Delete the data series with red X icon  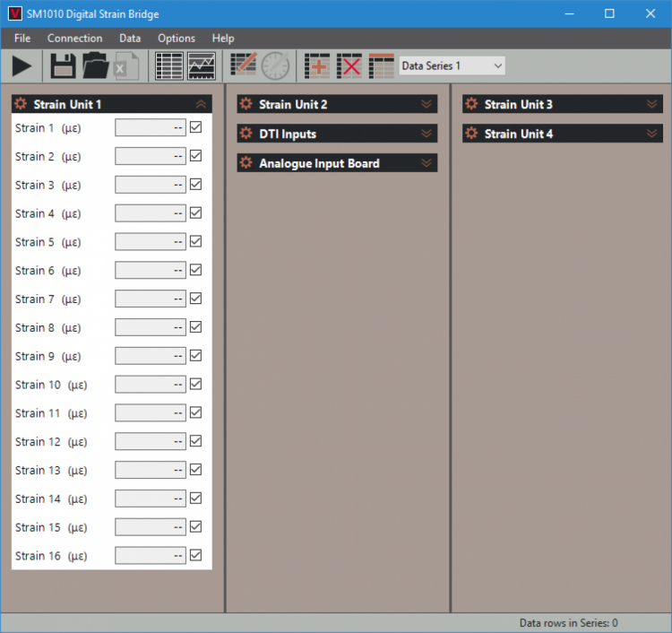click(x=349, y=66)
